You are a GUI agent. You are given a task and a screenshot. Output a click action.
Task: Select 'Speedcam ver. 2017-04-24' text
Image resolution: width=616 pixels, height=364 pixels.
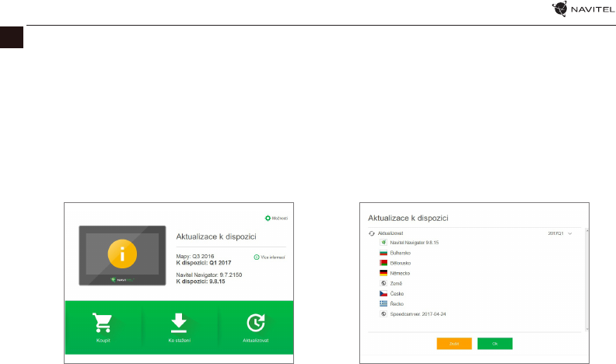coord(418,314)
